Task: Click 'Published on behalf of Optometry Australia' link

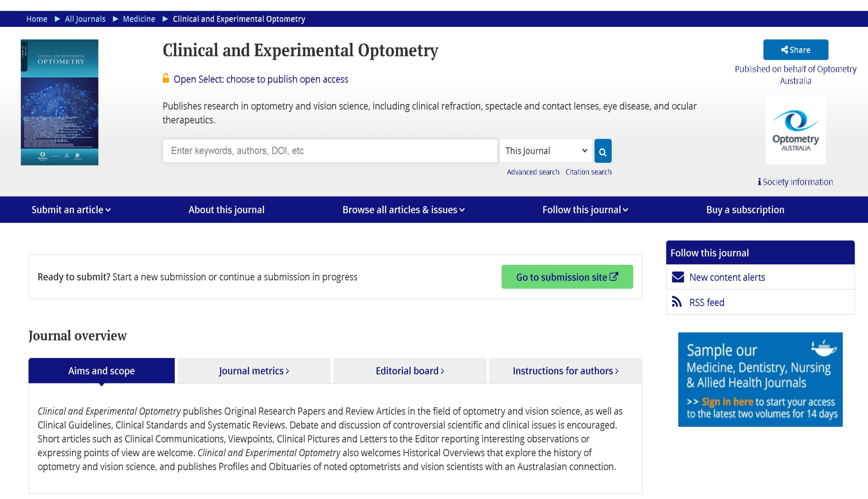Action: [796, 75]
